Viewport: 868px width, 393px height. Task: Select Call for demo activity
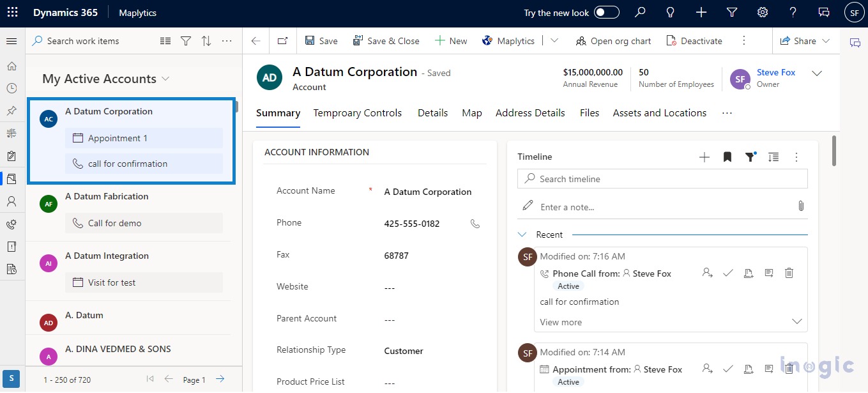(144, 223)
